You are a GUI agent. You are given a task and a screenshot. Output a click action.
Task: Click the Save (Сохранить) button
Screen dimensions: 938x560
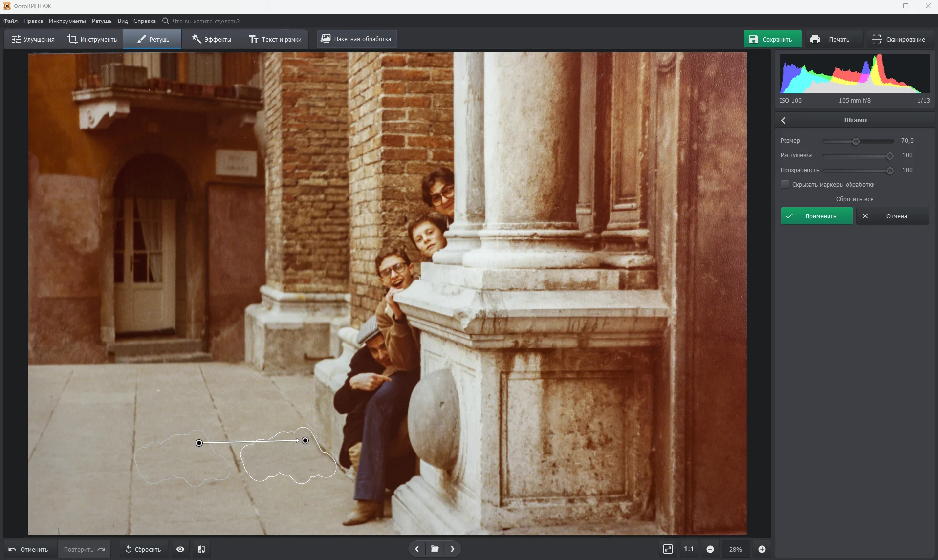pos(772,39)
